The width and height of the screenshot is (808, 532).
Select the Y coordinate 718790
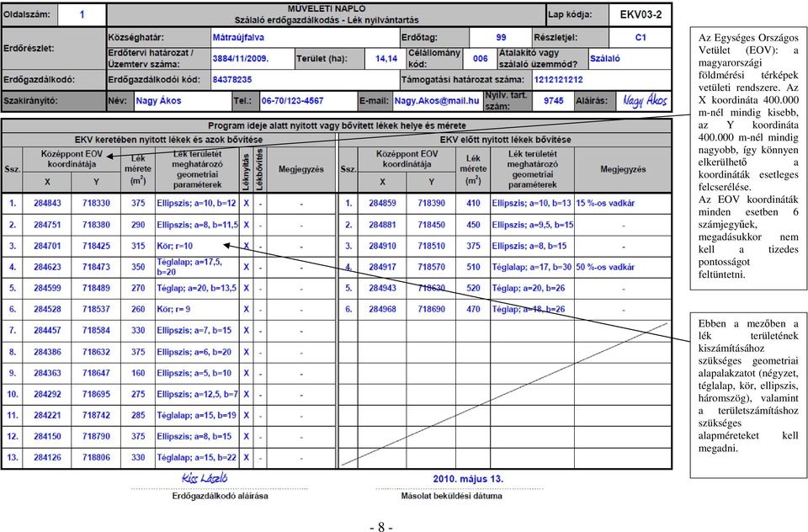click(96, 437)
